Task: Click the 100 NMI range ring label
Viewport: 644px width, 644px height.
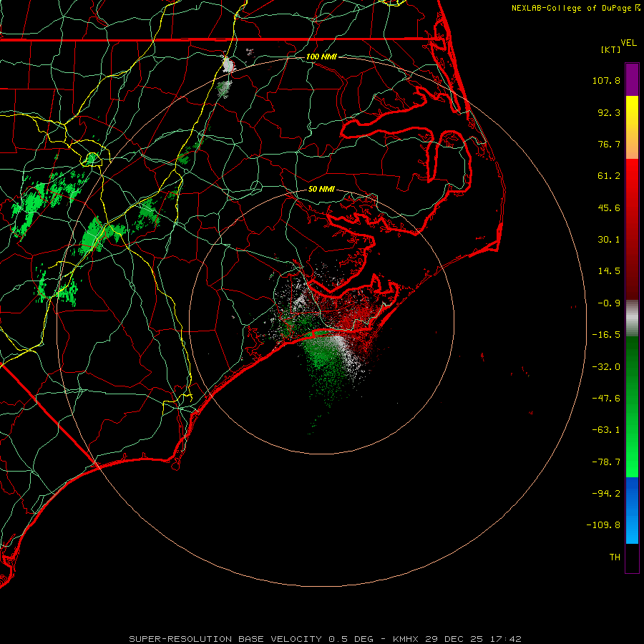Action: pyautogui.click(x=321, y=57)
